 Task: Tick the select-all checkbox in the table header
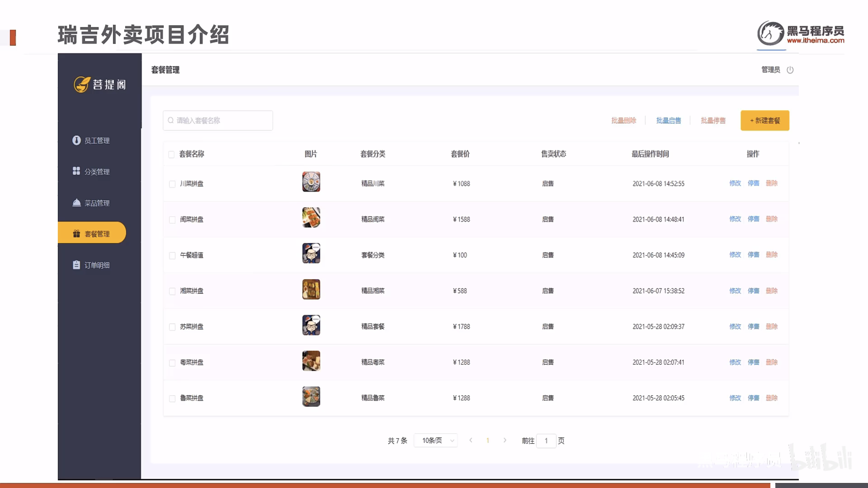click(171, 154)
